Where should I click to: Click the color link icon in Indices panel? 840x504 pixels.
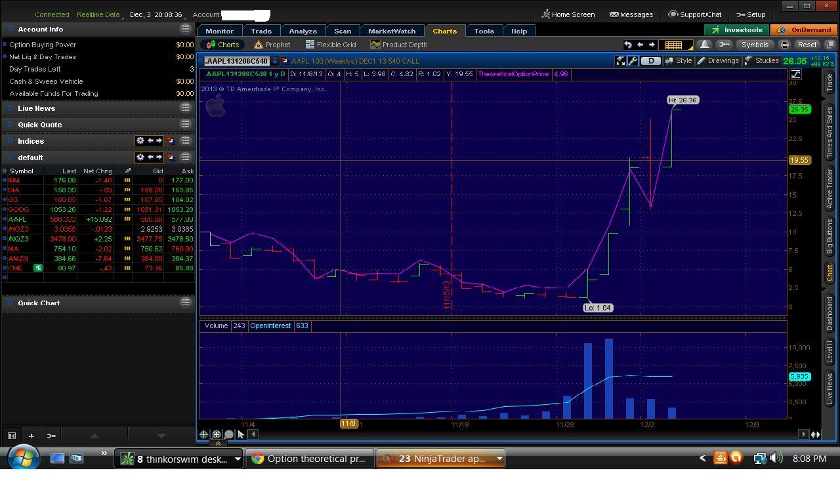point(171,140)
